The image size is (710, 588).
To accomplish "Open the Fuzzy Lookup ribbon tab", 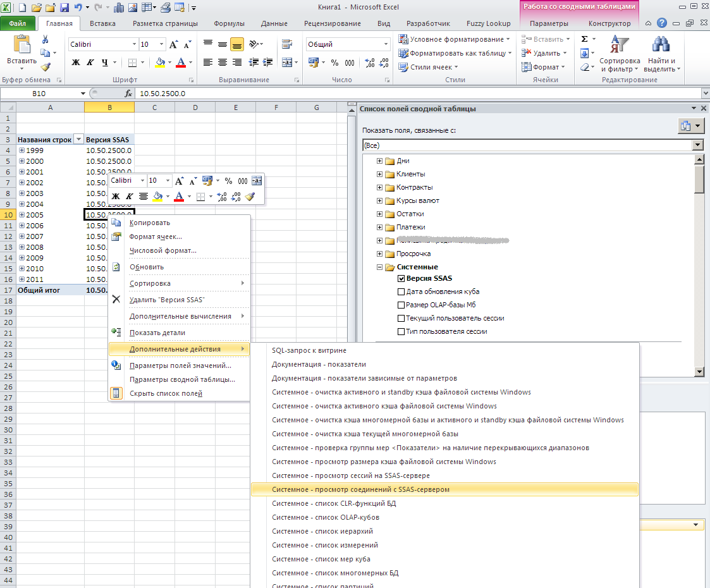I will [488, 23].
